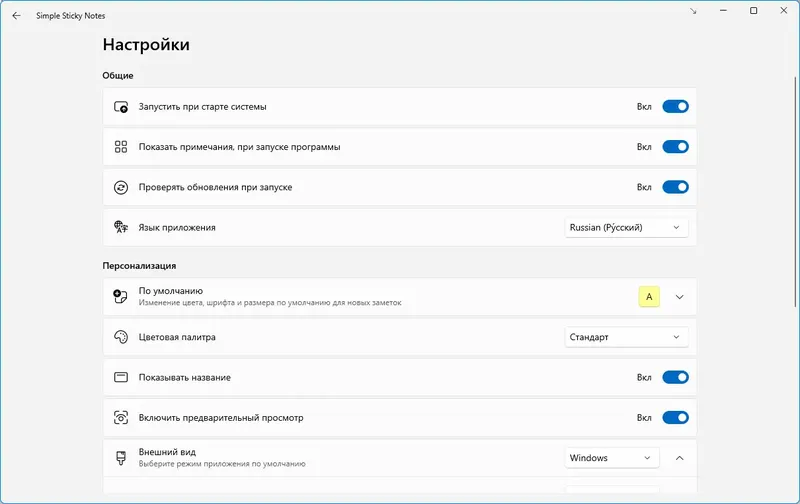Image resolution: width=800 pixels, height=504 pixels.
Task: Open the Windows appearance mode dropdown
Action: (613, 458)
